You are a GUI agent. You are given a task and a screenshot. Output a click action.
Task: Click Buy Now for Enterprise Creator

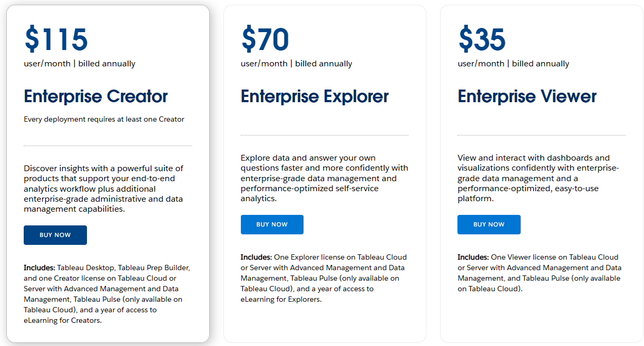click(55, 235)
